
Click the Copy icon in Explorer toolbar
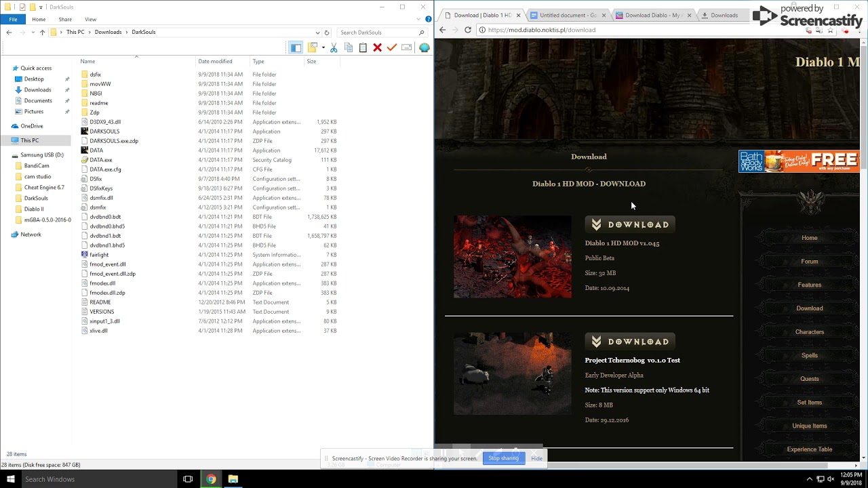(x=349, y=47)
